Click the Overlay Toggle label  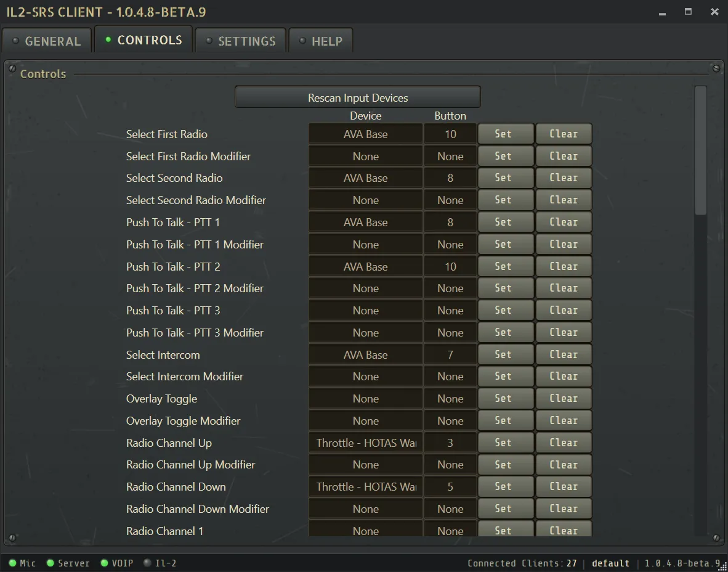click(x=161, y=399)
